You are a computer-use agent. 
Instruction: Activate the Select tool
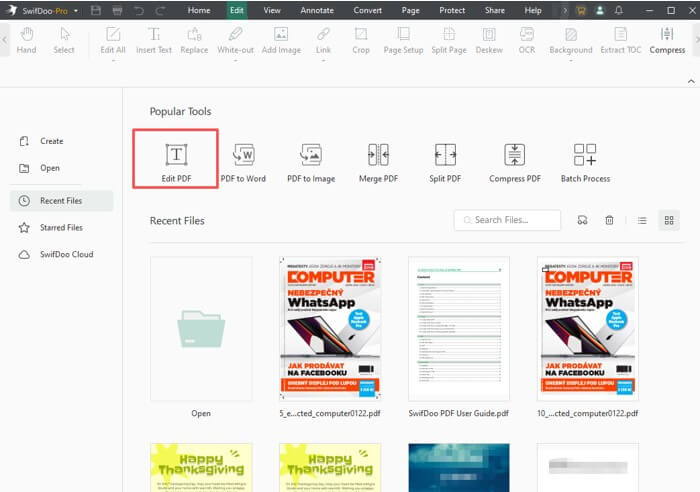pyautogui.click(x=64, y=40)
